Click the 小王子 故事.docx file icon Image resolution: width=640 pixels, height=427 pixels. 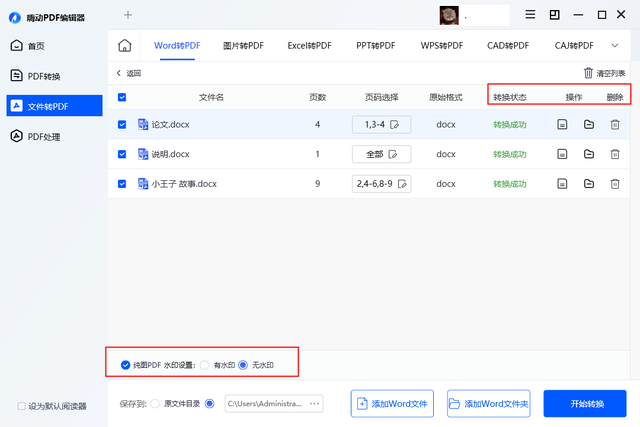(143, 184)
